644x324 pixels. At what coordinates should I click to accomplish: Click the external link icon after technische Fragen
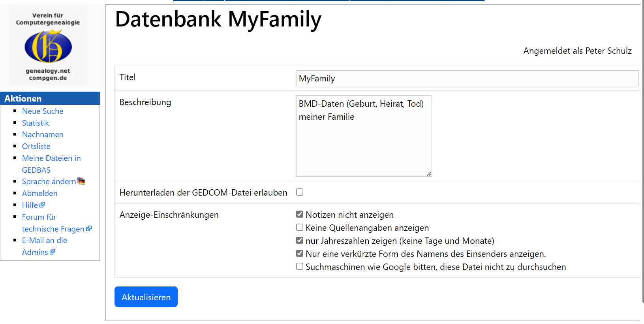pos(89,228)
